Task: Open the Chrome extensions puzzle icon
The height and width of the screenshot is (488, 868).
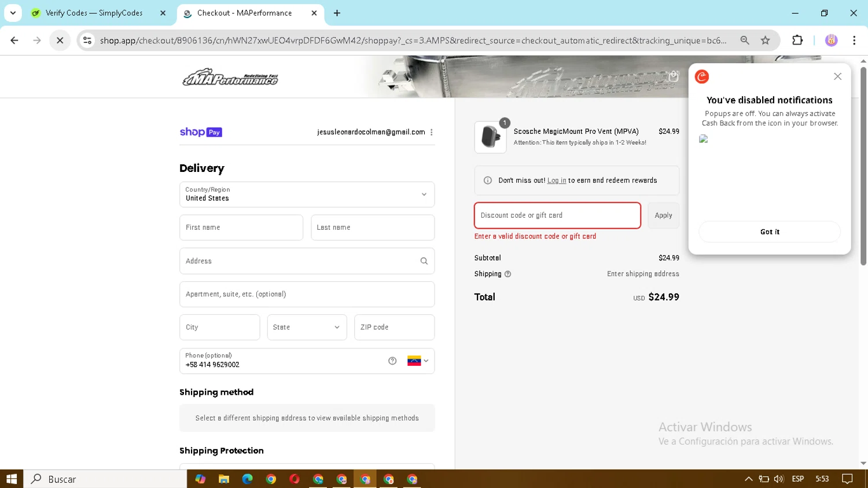Action: pyautogui.click(x=797, y=41)
